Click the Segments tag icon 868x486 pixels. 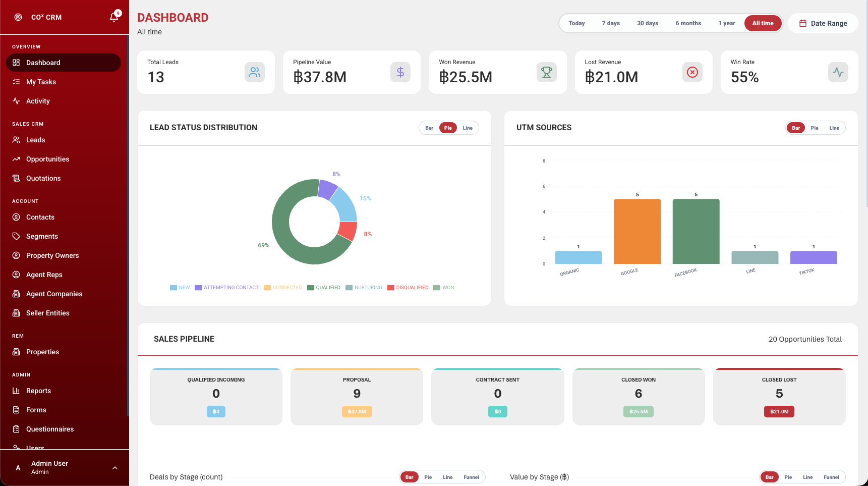(16, 236)
